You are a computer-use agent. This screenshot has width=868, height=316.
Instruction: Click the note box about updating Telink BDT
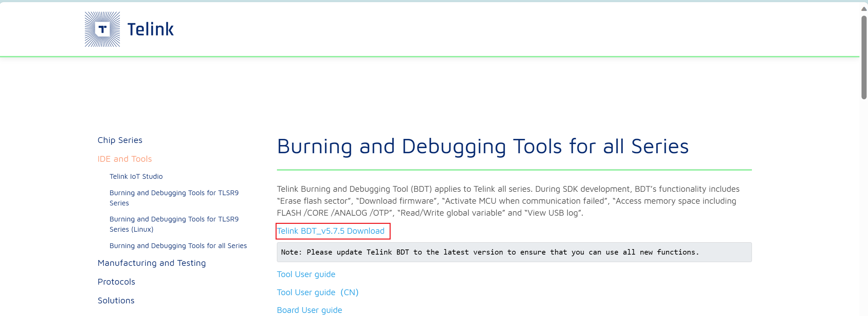pos(514,252)
